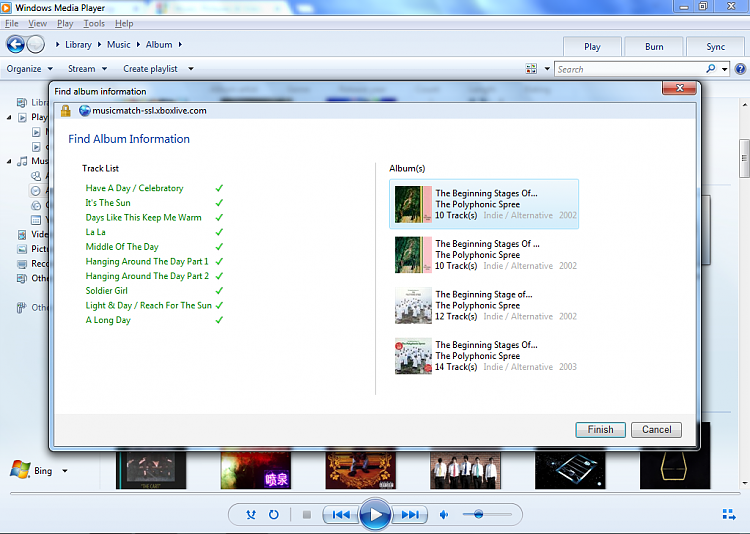Screen dimensions: 750x534
Task: Switch to the Play tab
Action: tap(592, 46)
